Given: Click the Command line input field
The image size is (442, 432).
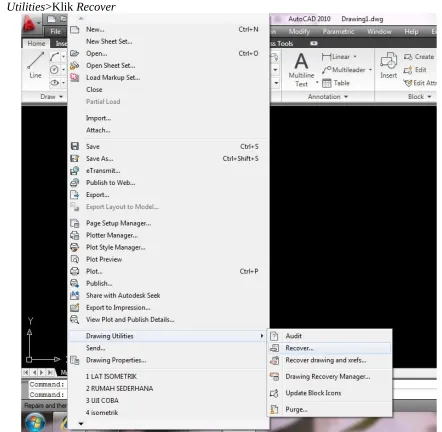Looking at the screenshot, I should (x=47, y=395).
